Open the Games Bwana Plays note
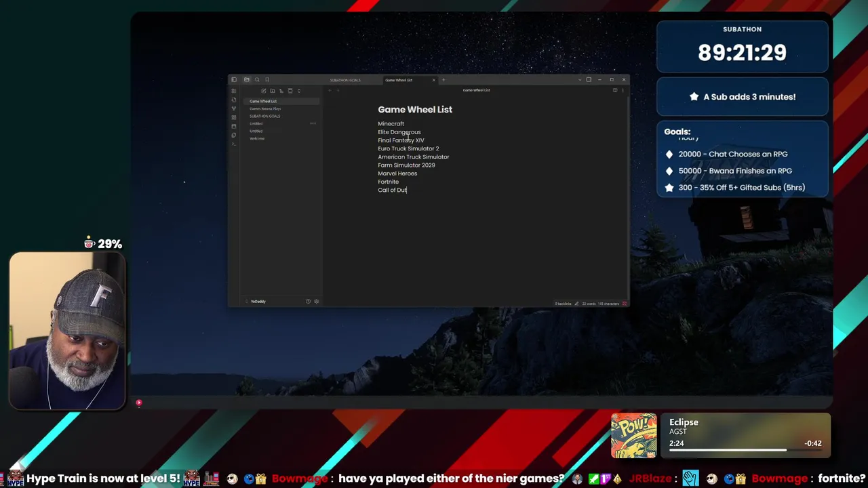 (281, 108)
